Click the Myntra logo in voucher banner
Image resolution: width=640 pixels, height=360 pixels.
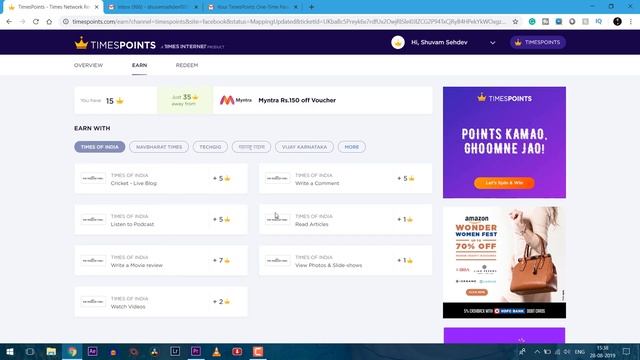pos(236,100)
